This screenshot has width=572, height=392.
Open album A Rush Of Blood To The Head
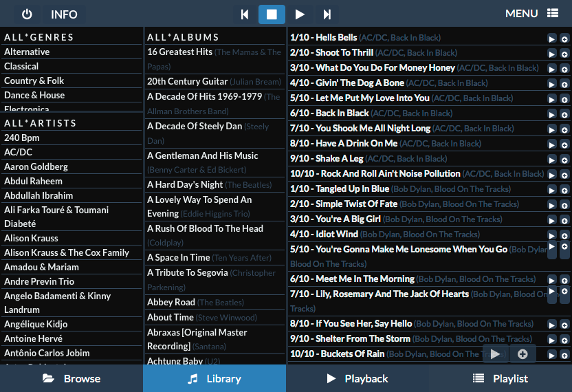point(215,235)
